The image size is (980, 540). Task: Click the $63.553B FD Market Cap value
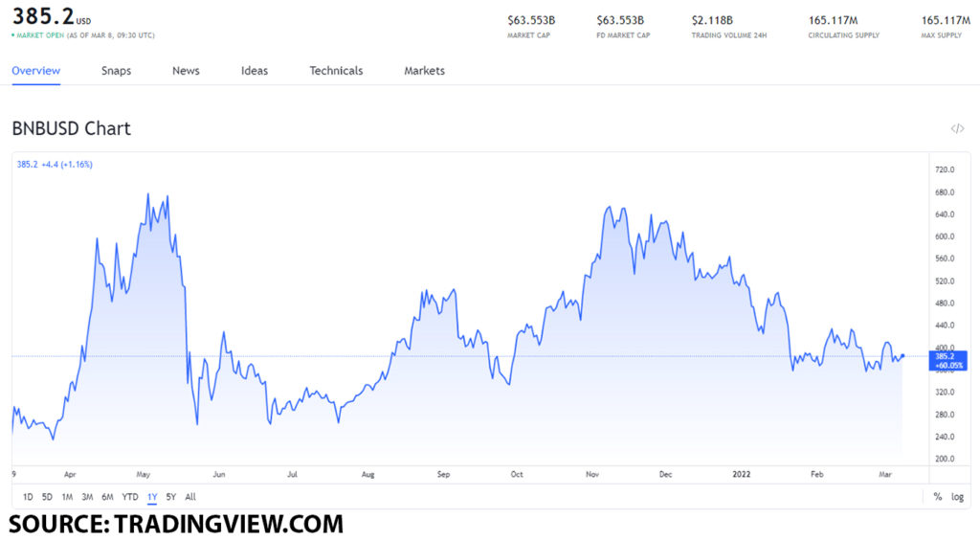[620, 21]
